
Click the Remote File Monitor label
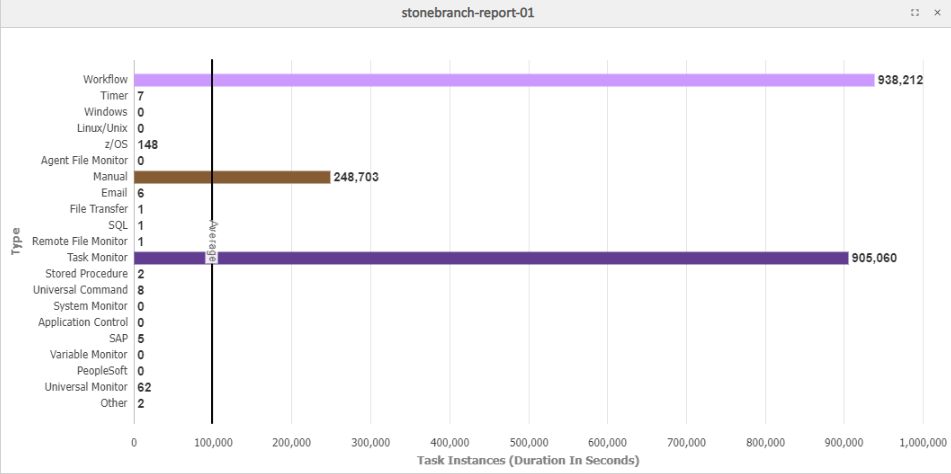coord(80,241)
